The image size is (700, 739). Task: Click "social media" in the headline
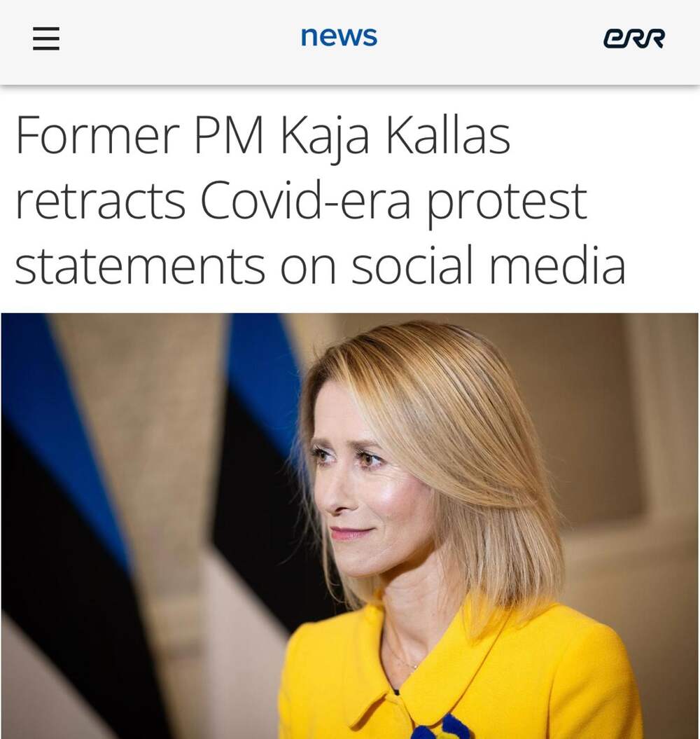coord(488,265)
